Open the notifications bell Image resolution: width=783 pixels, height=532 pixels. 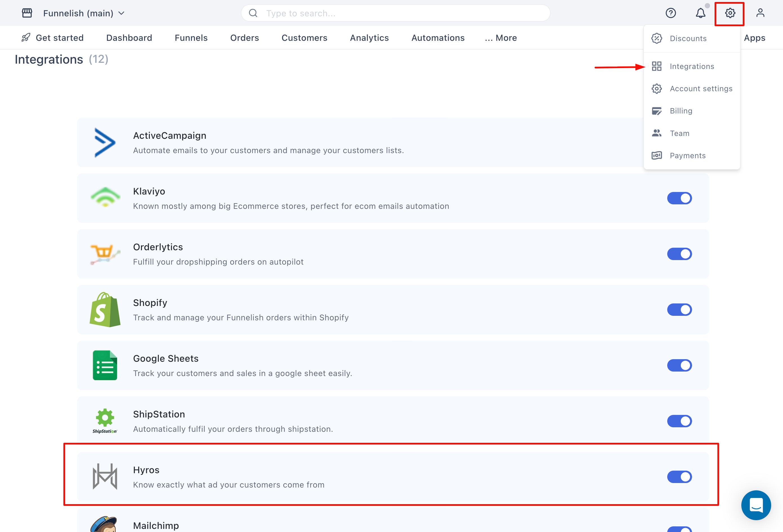700,13
